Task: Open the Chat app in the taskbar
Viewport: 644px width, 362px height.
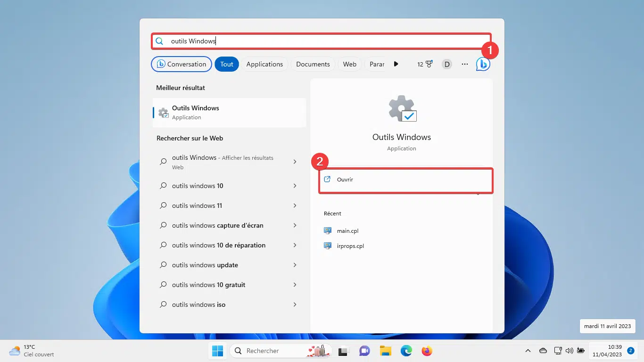Action: coord(364,351)
